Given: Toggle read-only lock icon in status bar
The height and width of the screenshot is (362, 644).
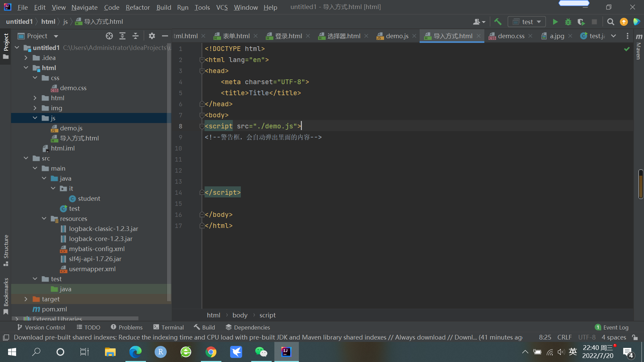Looking at the screenshot, I should coord(635,338).
